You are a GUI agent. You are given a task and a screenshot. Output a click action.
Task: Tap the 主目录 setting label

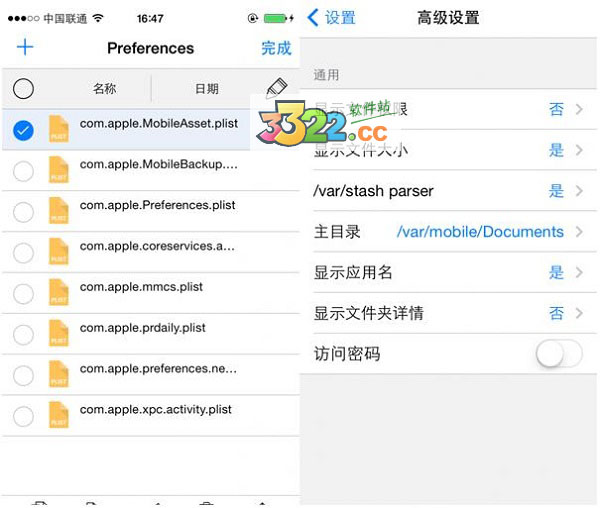coord(337,232)
